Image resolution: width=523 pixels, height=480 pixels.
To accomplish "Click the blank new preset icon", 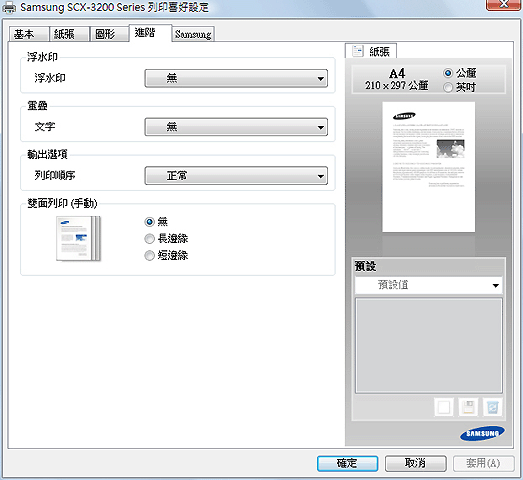I will click(x=444, y=407).
